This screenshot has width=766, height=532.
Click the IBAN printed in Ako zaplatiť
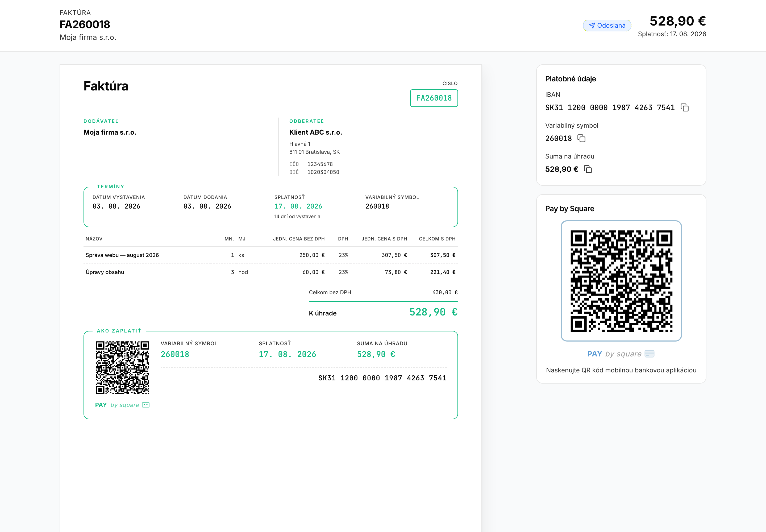(x=382, y=378)
